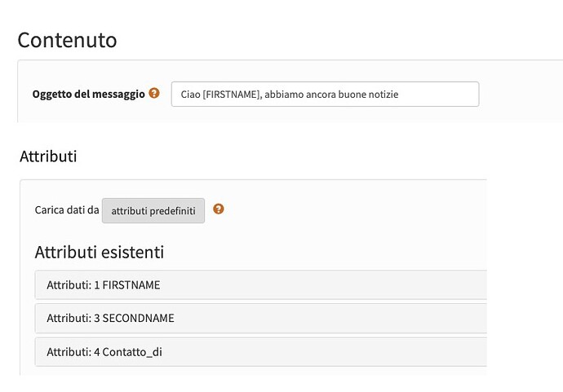The height and width of the screenshot is (392, 563).
Task: Click the Attributi esistenti heading
Action: (x=100, y=252)
